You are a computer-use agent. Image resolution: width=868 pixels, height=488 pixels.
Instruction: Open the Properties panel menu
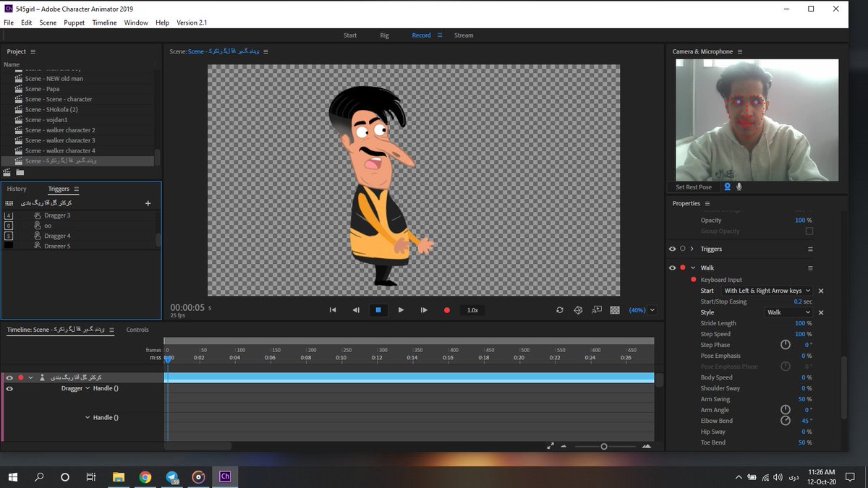coord(707,203)
